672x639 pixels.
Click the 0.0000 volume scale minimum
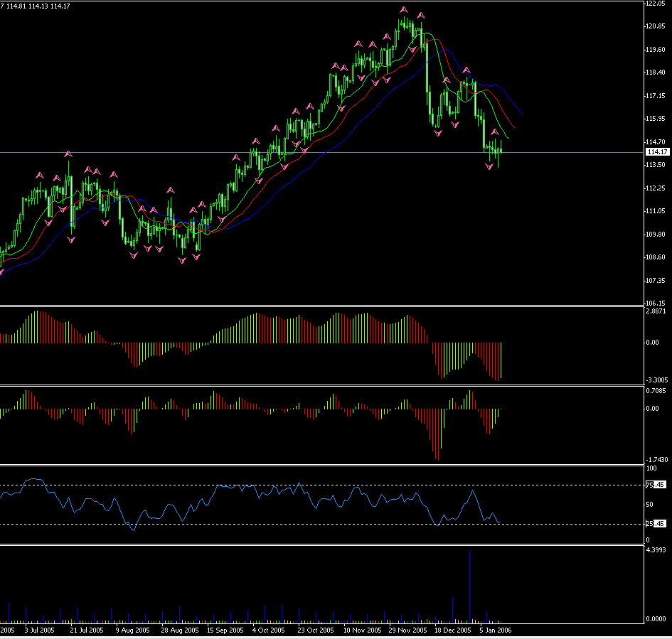[x=656, y=619]
